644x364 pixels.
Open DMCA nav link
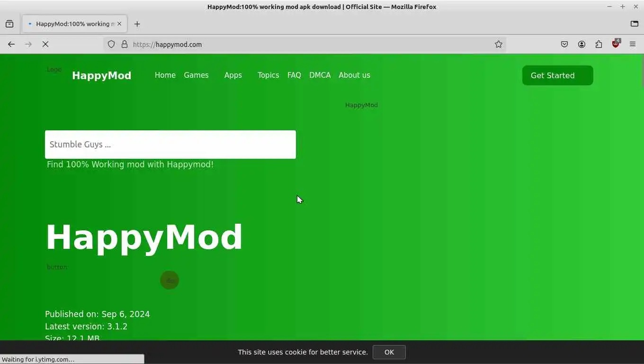320,75
